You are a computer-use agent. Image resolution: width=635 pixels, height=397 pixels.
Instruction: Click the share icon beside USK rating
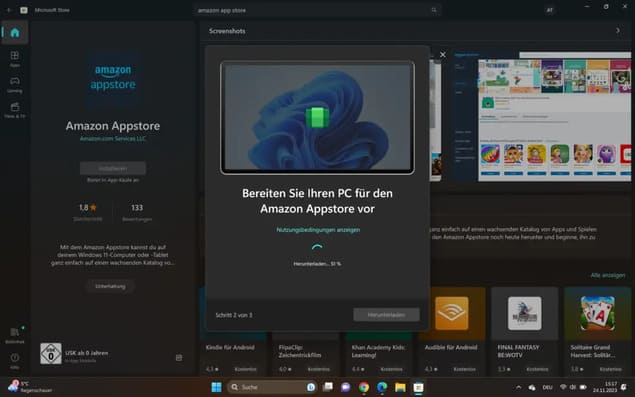pos(179,358)
